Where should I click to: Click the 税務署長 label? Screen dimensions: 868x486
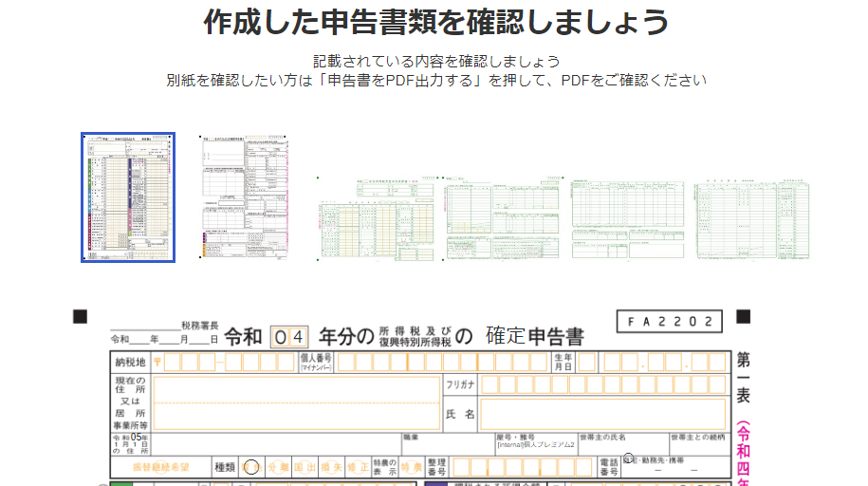[200, 326]
